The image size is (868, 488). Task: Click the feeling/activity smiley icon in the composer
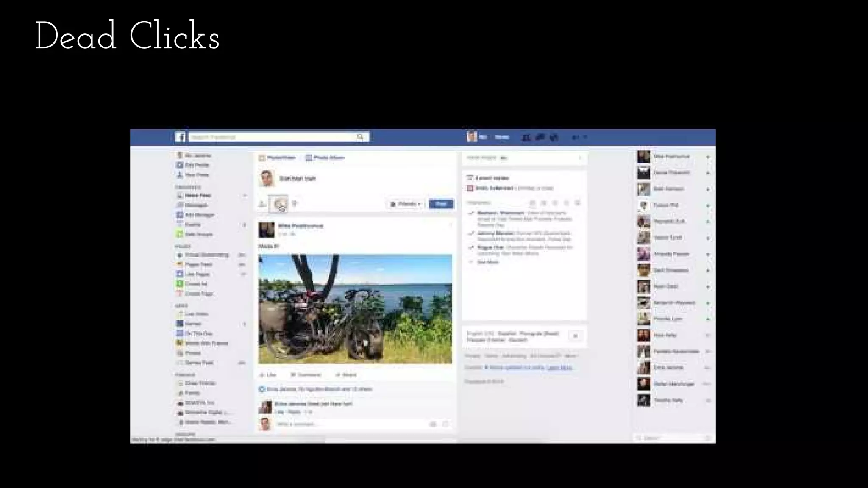[278, 204]
